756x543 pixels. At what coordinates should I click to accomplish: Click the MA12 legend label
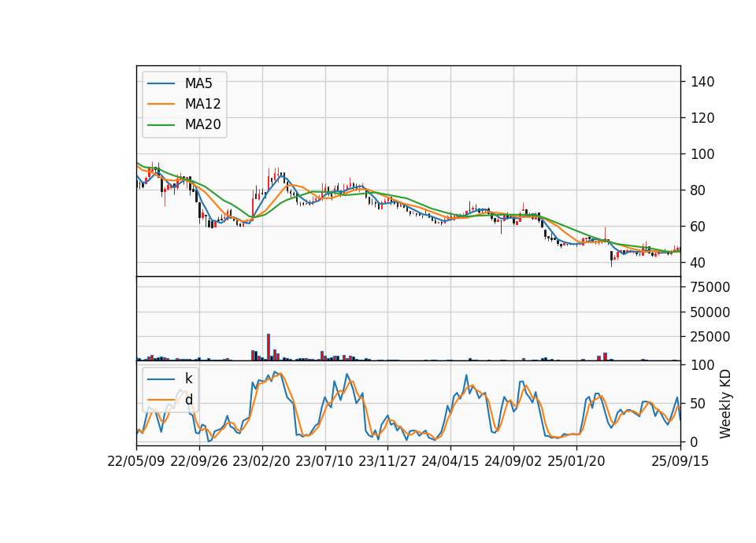[202, 104]
